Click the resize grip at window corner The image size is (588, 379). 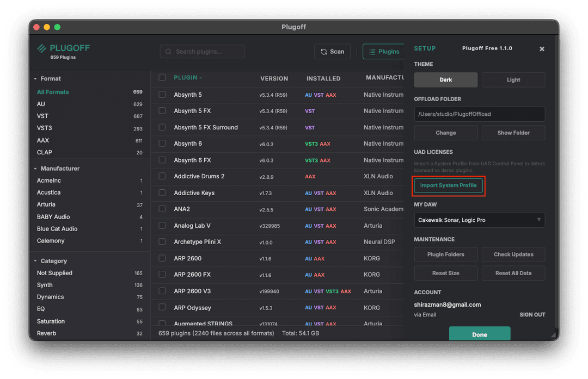pos(553,334)
